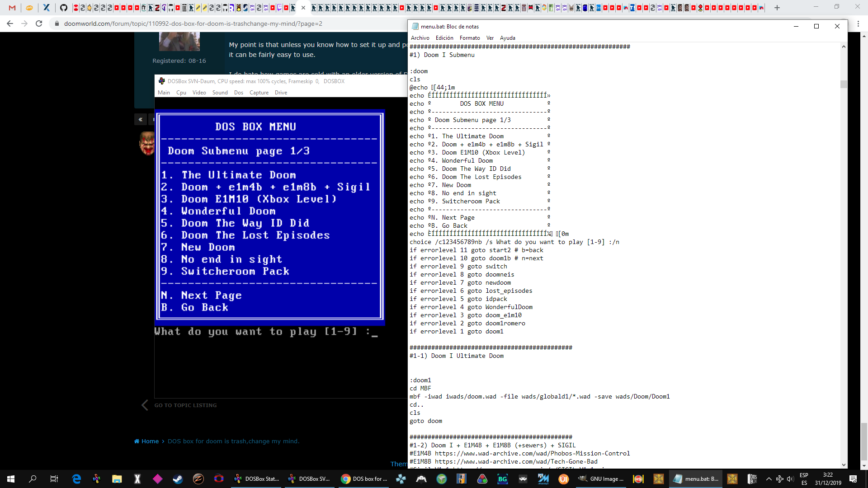Image resolution: width=868 pixels, height=488 pixels.
Task: Open the ESP language input indicator
Action: pyautogui.click(x=804, y=479)
